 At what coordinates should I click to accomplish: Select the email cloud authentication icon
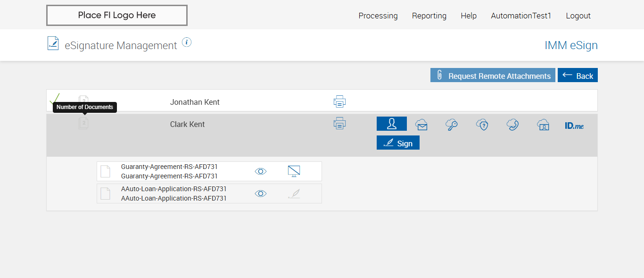click(x=421, y=125)
